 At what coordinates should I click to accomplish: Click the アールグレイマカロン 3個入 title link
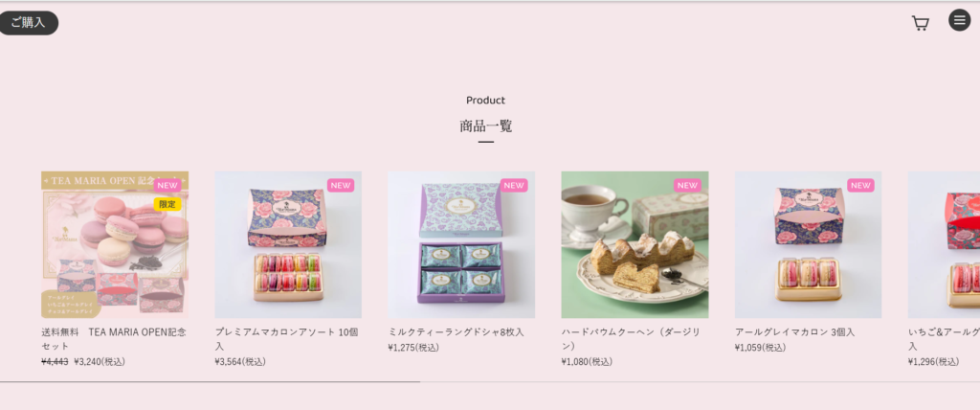point(795,331)
